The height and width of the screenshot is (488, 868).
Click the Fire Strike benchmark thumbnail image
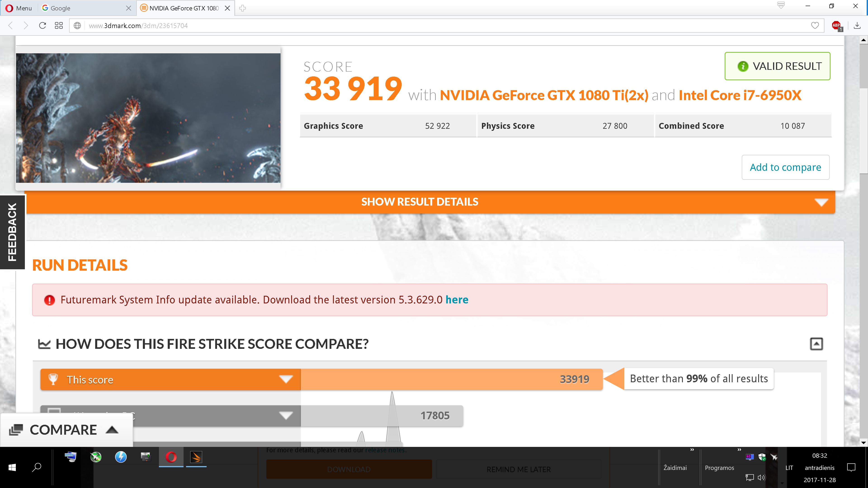[148, 118]
